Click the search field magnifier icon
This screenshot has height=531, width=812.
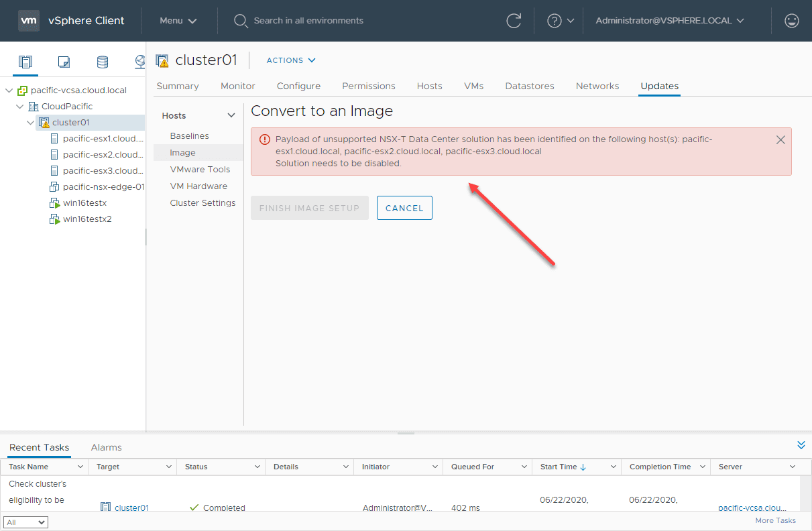pyautogui.click(x=241, y=21)
